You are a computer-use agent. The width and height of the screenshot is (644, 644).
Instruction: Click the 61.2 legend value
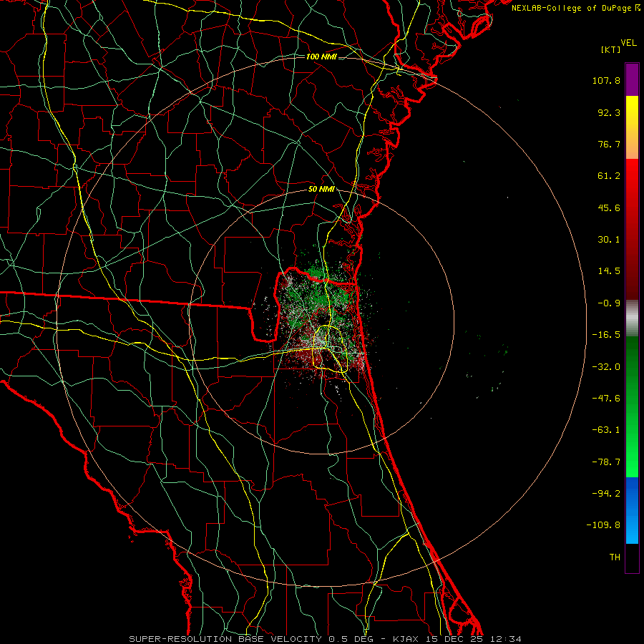[x=609, y=176]
